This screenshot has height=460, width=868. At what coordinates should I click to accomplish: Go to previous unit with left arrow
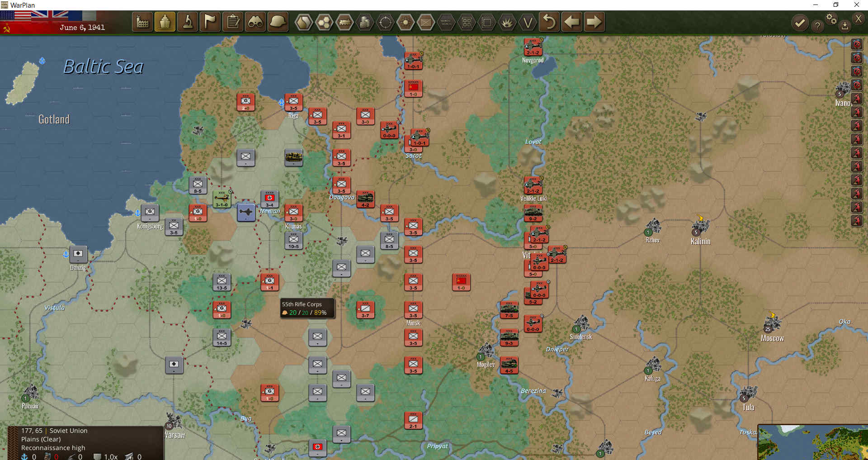point(572,22)
